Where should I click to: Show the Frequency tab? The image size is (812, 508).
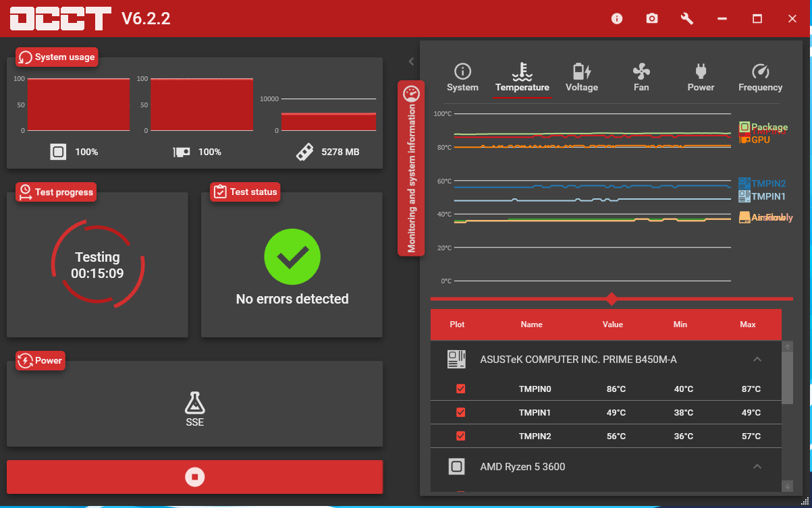coord(761,78)
